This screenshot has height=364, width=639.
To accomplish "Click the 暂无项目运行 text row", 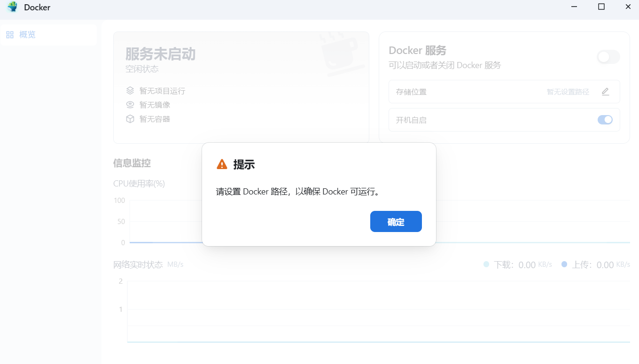I will tap(162, 91).
